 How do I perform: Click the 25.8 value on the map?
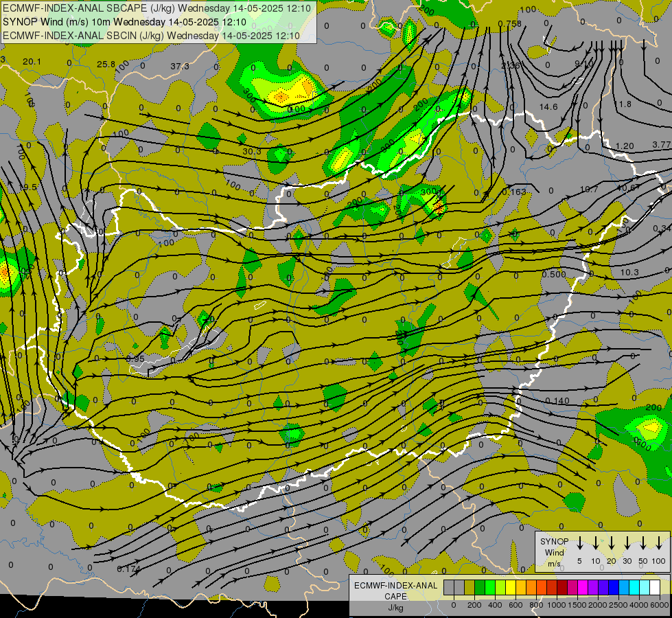[x=106, y=65]
